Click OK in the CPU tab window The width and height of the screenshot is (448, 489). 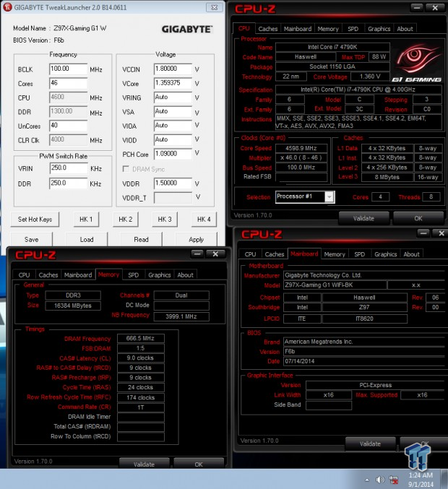click(418, 218)
